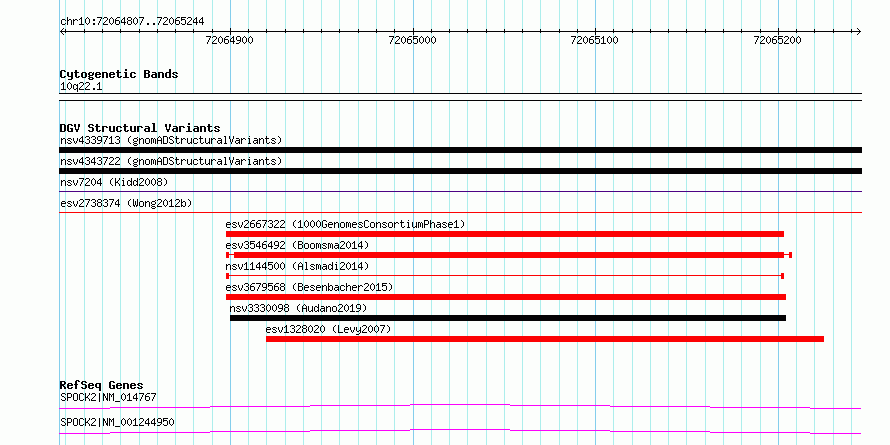This screenshot has width=890, height=445.
Task: Click the 72065000 ruler tick label
Action: 413,40
